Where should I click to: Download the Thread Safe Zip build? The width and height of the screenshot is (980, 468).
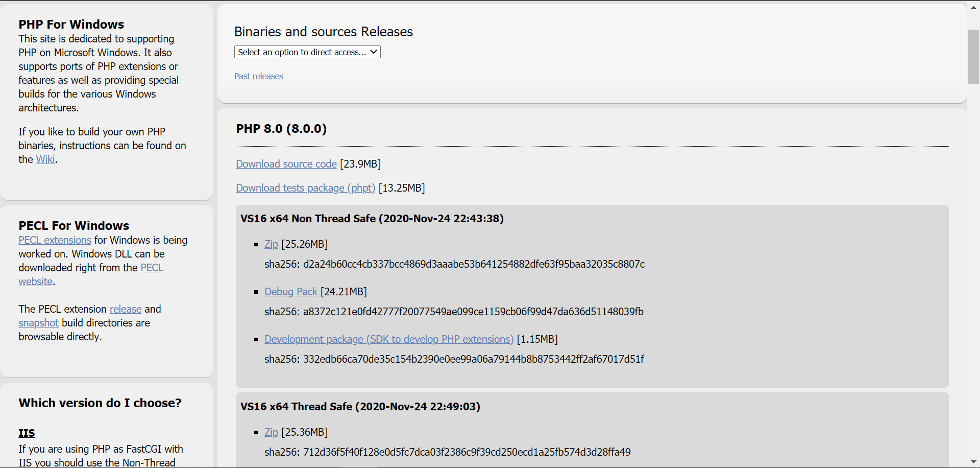[271, 432]
